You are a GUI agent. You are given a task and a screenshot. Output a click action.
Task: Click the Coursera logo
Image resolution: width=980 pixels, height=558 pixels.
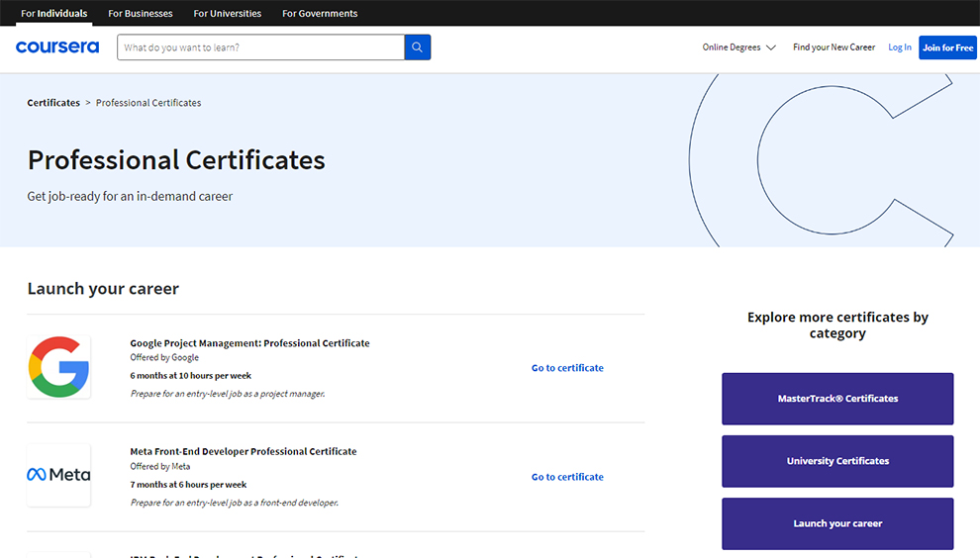[x=57, y=47]
